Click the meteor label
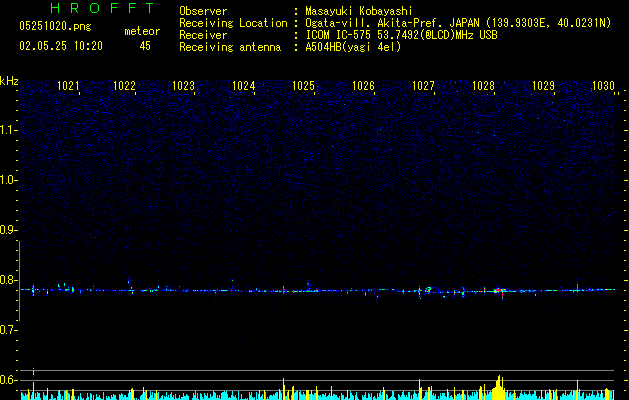 point(142,31)
